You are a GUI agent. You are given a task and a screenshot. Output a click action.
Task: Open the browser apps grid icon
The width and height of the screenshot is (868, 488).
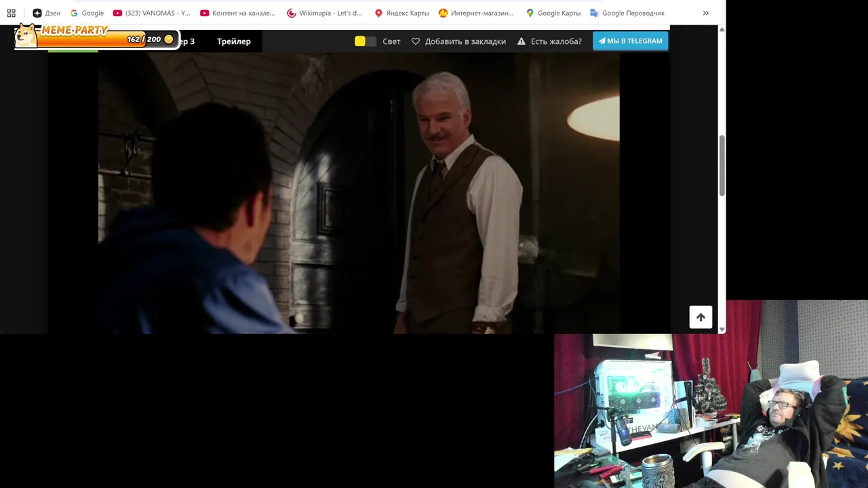coord(11,13)
